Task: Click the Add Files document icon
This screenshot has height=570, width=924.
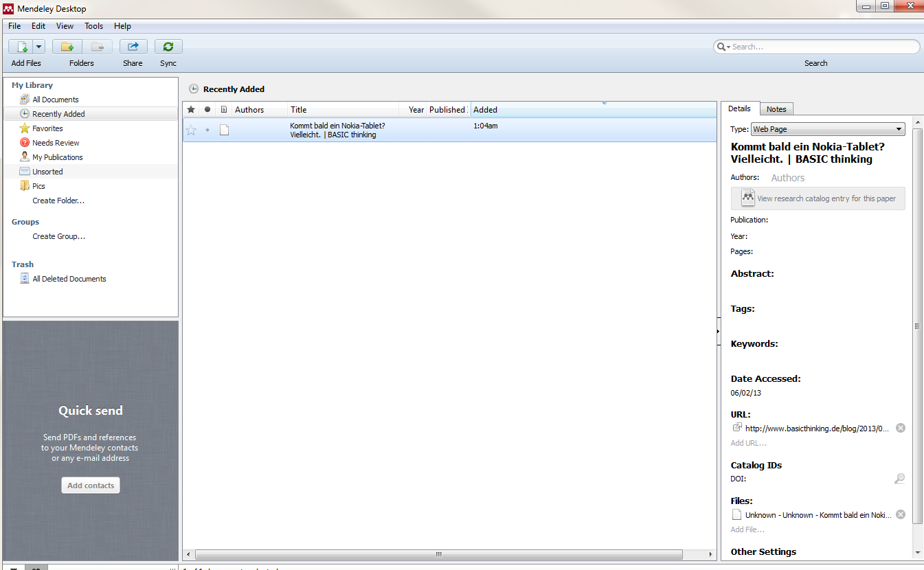Action: pos(21,47)
